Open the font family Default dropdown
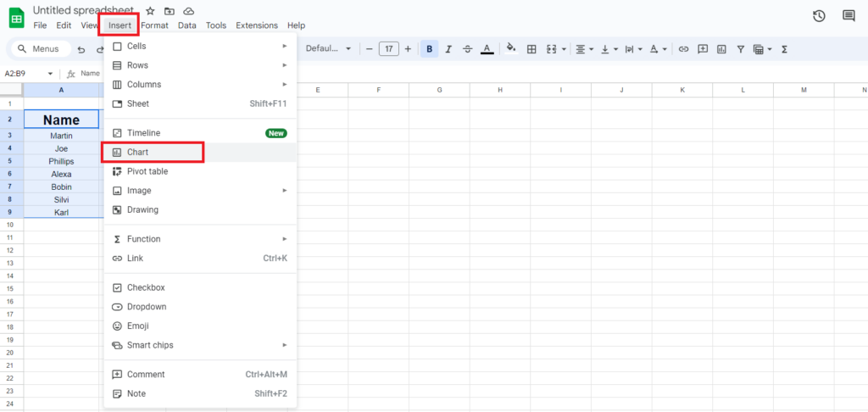Viewport: 868px width, 412px height. (328, 49)
